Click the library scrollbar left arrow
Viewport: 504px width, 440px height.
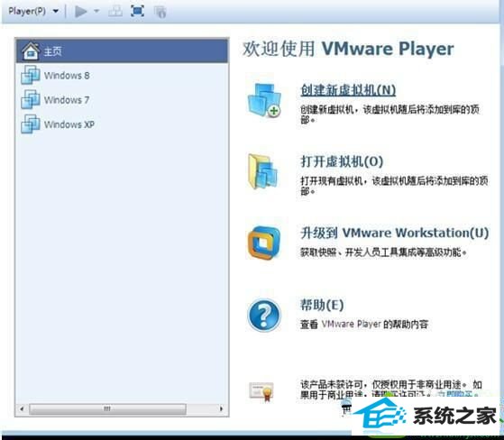(22, 408)
